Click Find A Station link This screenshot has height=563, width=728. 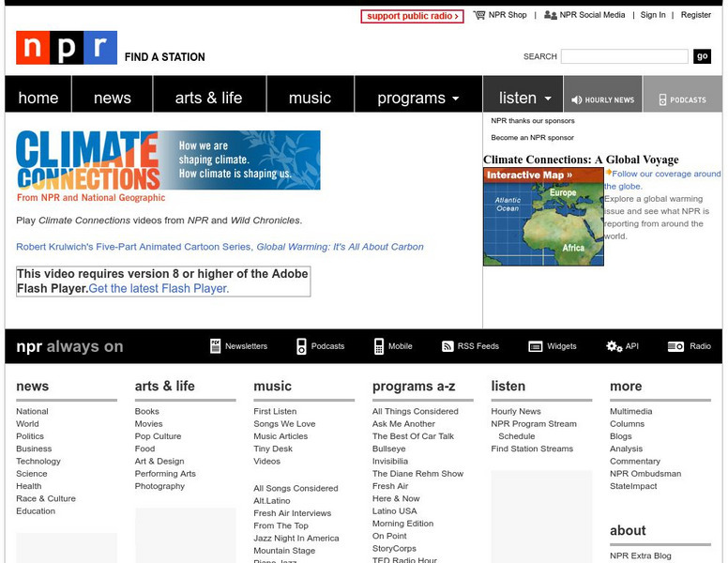(x=165, y=57)
